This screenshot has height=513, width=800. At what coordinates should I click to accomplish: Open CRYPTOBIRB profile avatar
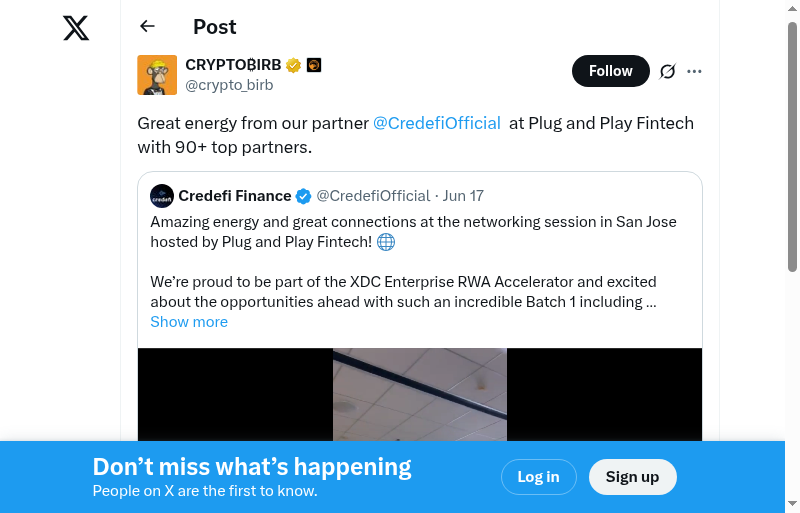tap(157, 75)
